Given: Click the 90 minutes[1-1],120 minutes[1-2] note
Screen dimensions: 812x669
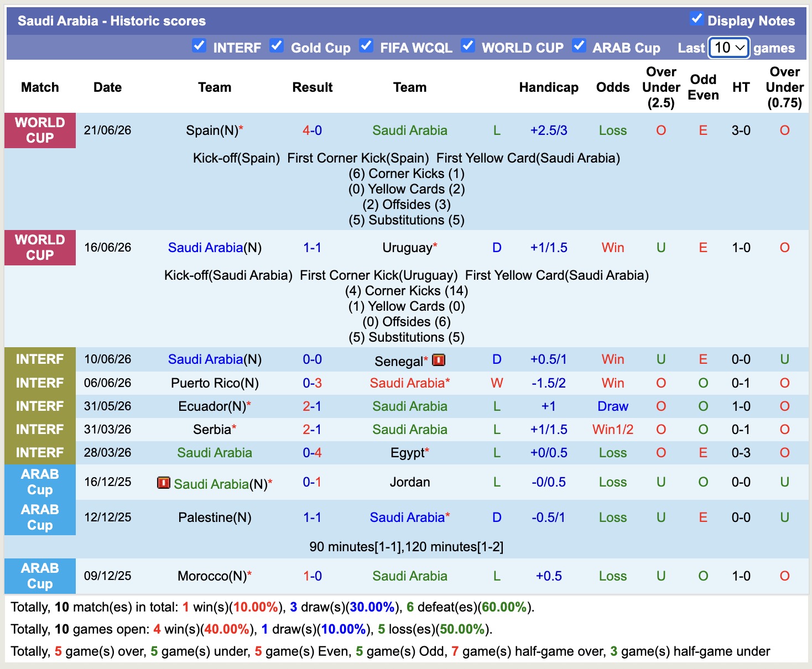Looking at the screenshot, I should tap(407, 547).
